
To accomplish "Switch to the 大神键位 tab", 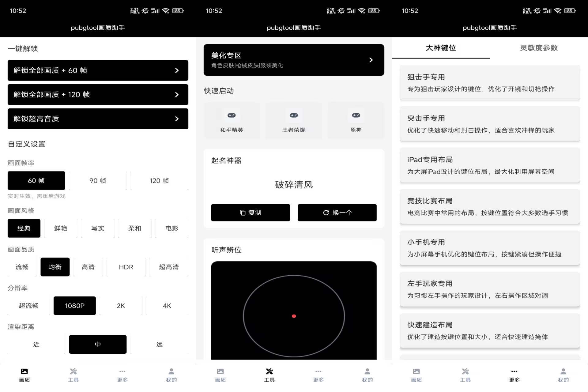I will click(x=440, y=48).
